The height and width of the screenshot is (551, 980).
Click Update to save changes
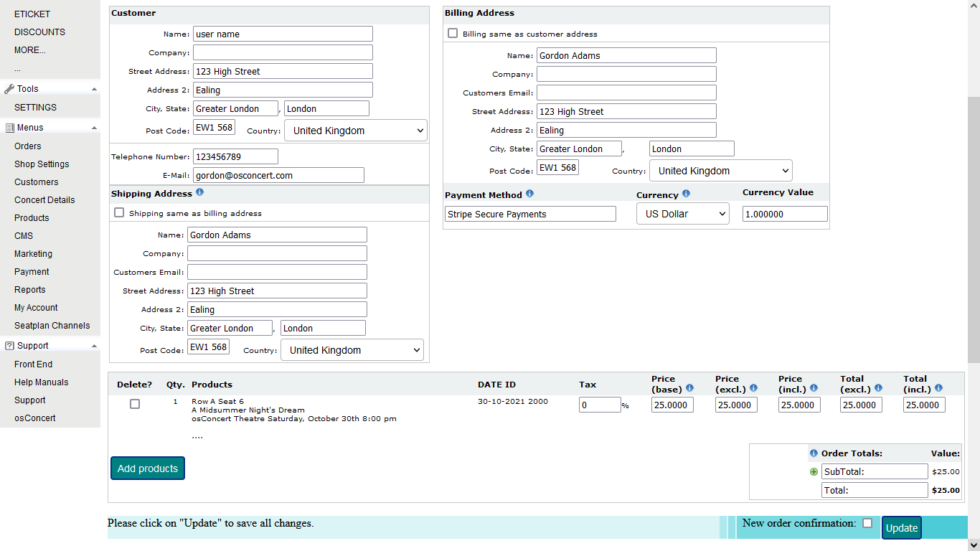(x=901, y=528)
